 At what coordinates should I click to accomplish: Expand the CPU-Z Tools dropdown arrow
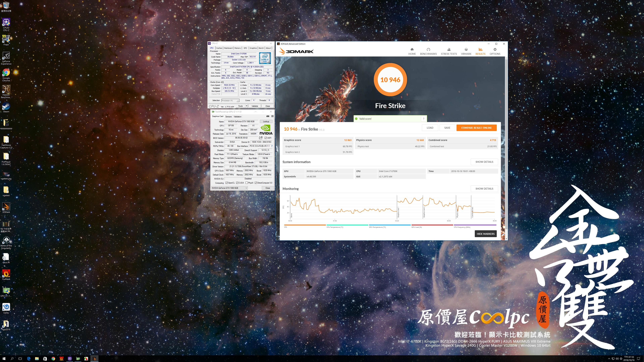pos(247,106)
